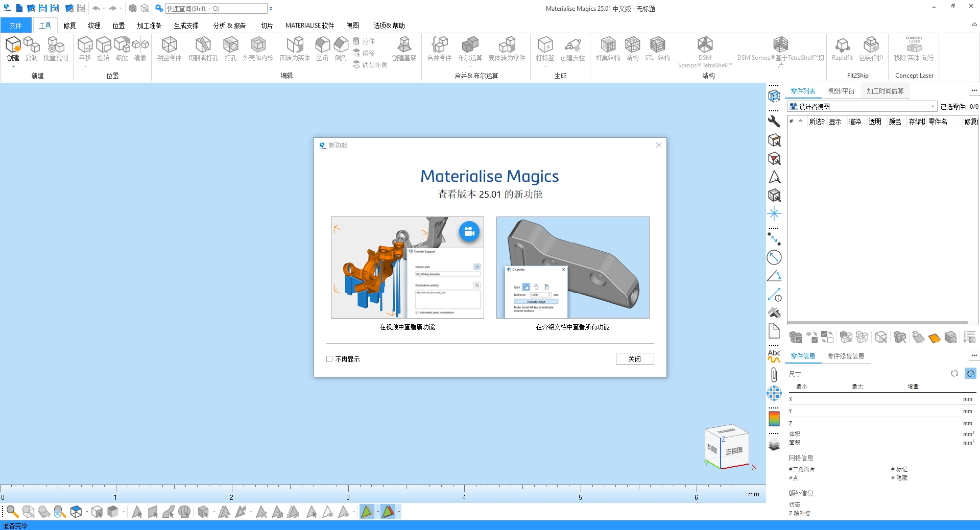Click the support video thumbnail image
Viewport: 980px width, 530px height.
(x=407, y=268)
